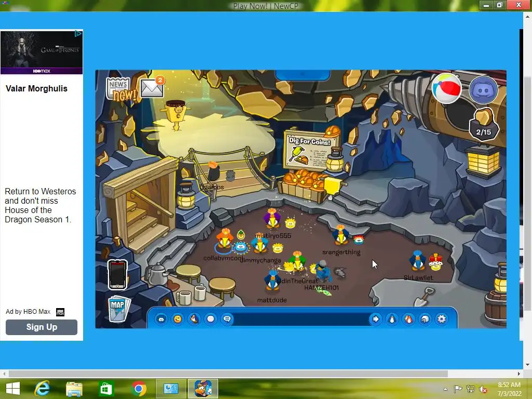Screen dimensions: 532x399
Task: Click the penguin named mistiryo555
Action: 272,219
